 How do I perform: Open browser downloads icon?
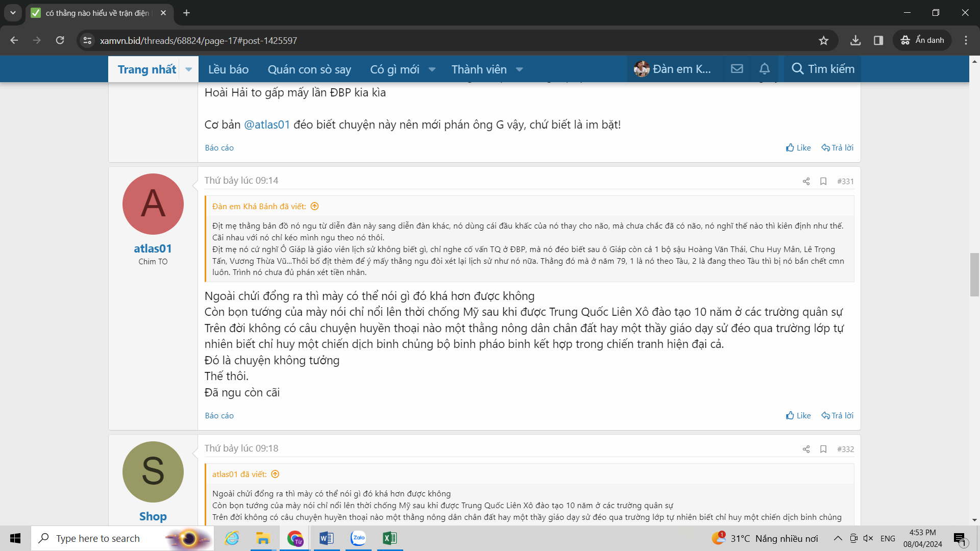click(855, 40)
